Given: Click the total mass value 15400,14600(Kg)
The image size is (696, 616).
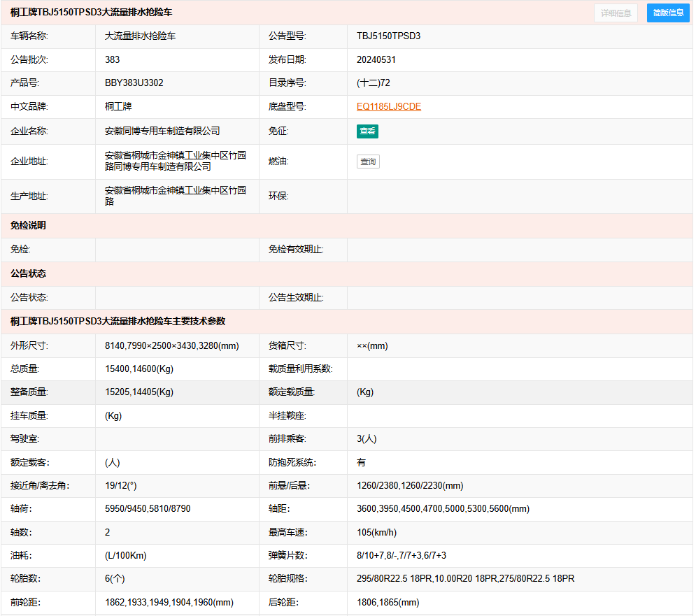Looking at the screenshot, I should (139, 369).
